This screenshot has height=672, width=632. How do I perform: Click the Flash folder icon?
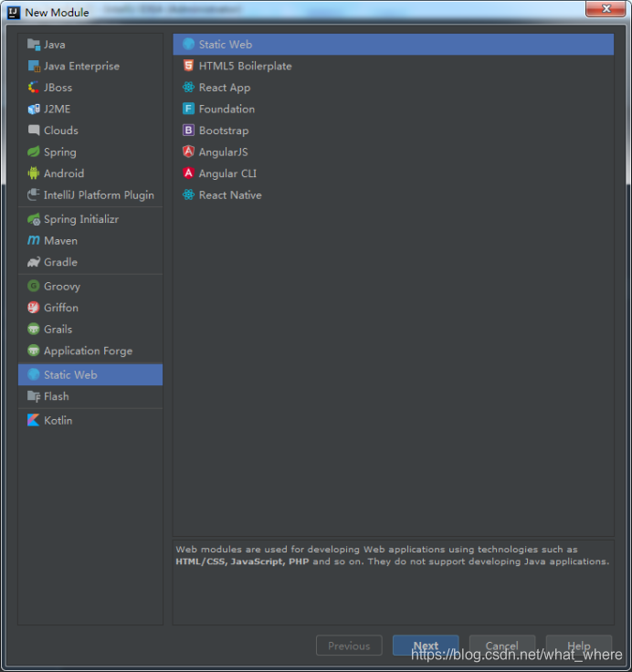(x=34, y=396)
